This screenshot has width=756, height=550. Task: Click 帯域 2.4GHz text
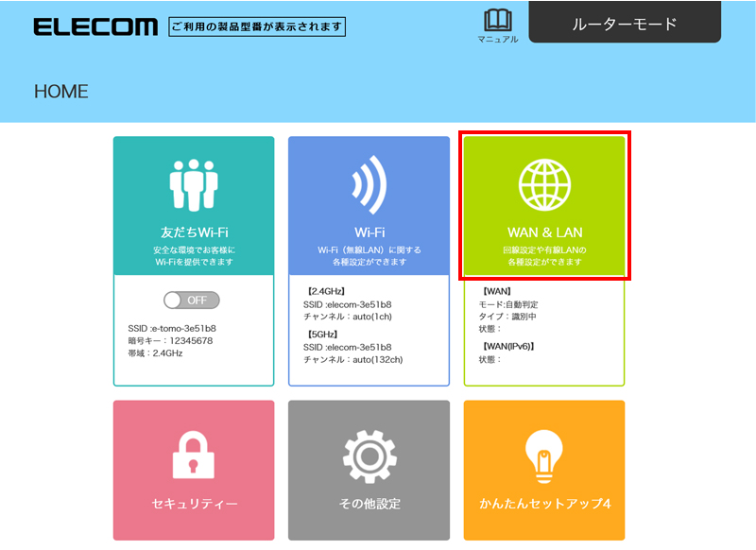[x=155, y=353]
